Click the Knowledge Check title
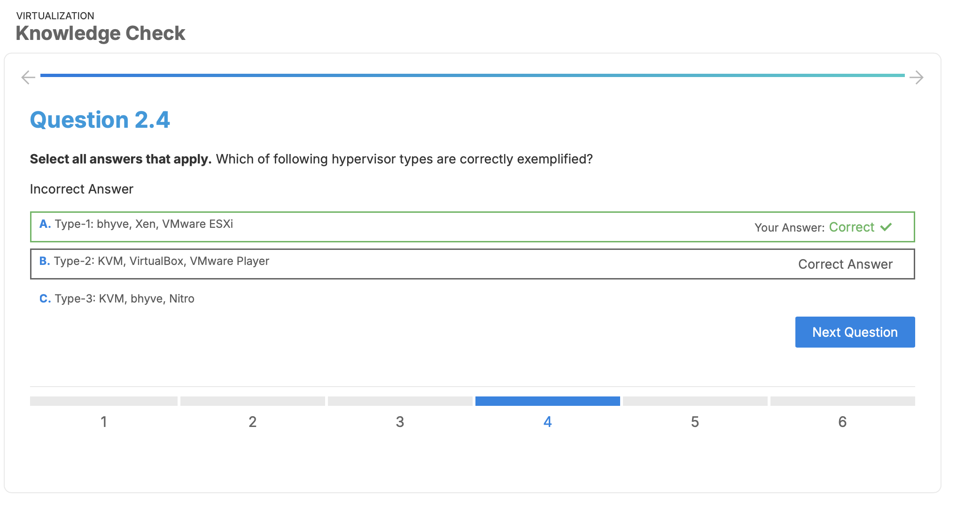 coord(101,33)
